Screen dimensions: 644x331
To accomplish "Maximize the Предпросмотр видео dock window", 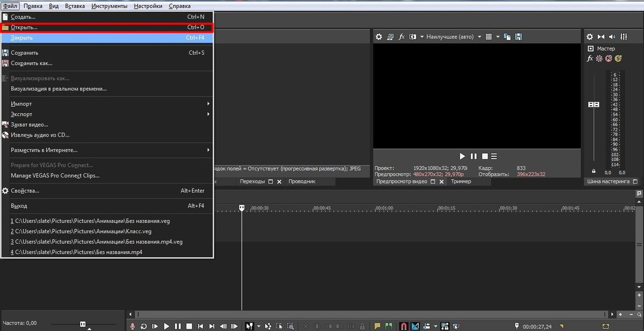I will [x=434, y=182].
